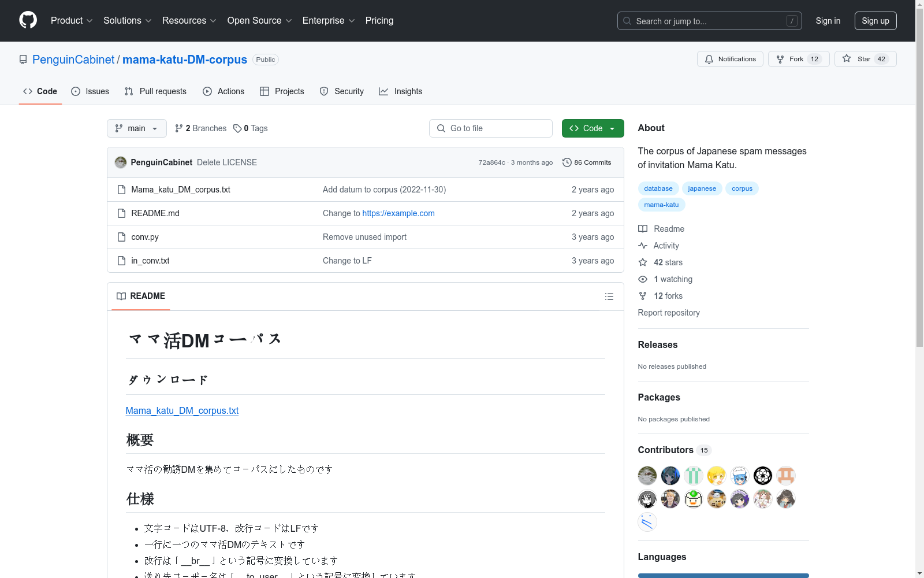Open the black-and-white emblem contributor avatar

click(763, 476)
